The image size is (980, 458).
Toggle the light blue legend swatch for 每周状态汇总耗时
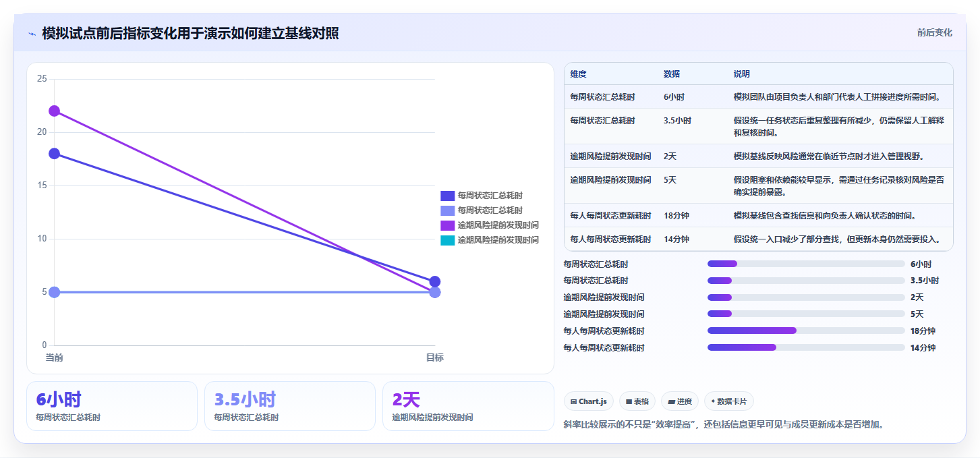coord(448,210)
